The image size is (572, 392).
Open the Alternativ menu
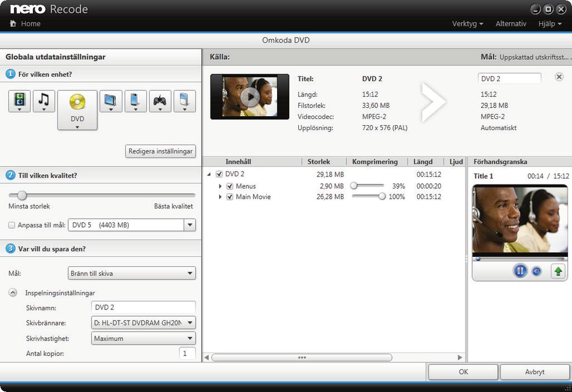point(511,23)
